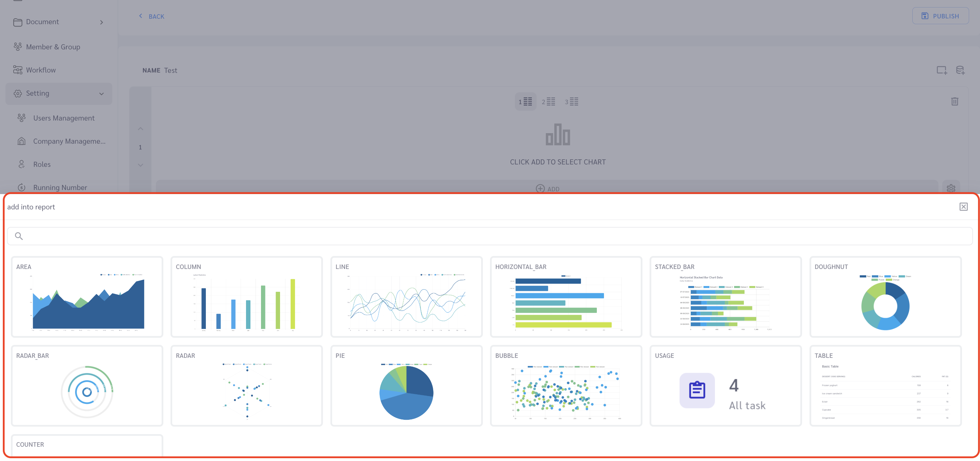This screenshot has height=461, width=980.
Task: Click the Document folder icon
Action: [17, 22]
